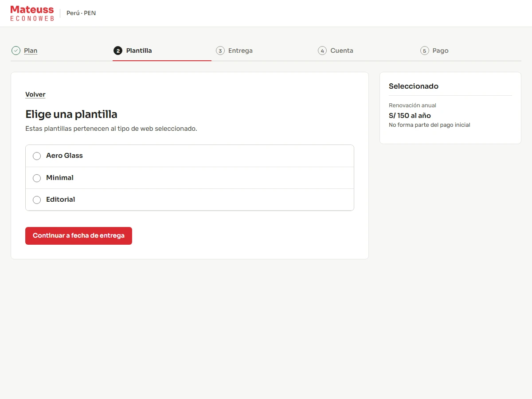The image size is (532, 399).
Task: Click Continuar a fecha de entrega button
Action: [78, 236]
